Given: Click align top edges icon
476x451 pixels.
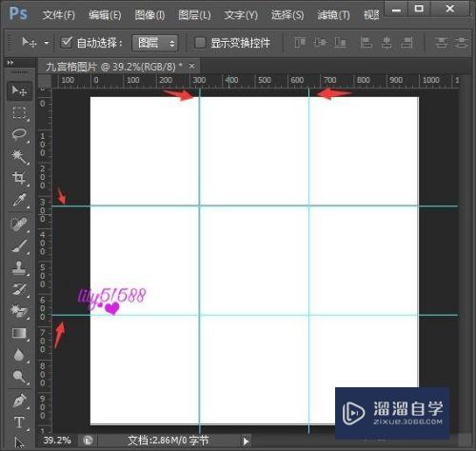Looking at the screenshot, I should click(300, 43).
